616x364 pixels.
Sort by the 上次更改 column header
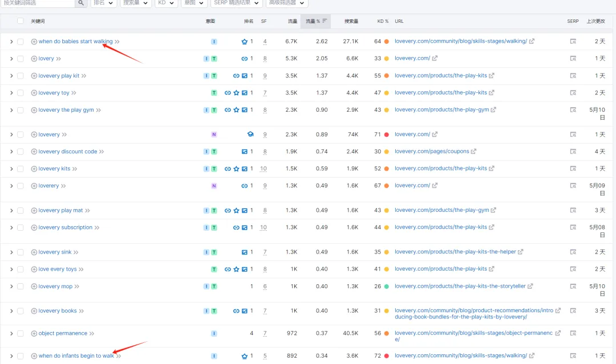[x=595, y=21]
